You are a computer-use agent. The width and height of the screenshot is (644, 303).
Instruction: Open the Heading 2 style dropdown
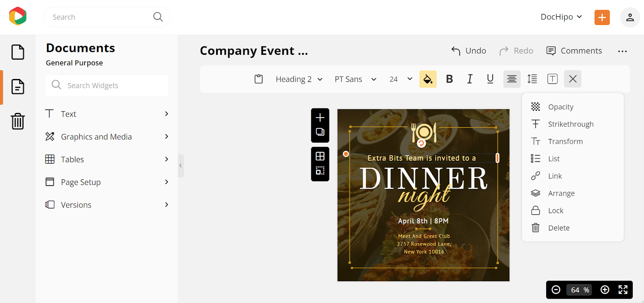[x=299, y=79]
